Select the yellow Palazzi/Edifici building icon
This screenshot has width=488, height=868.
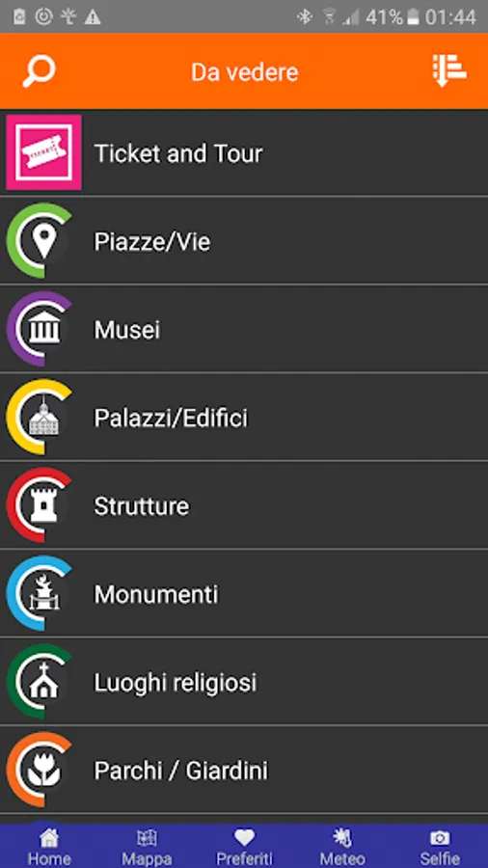click(40, 417)
